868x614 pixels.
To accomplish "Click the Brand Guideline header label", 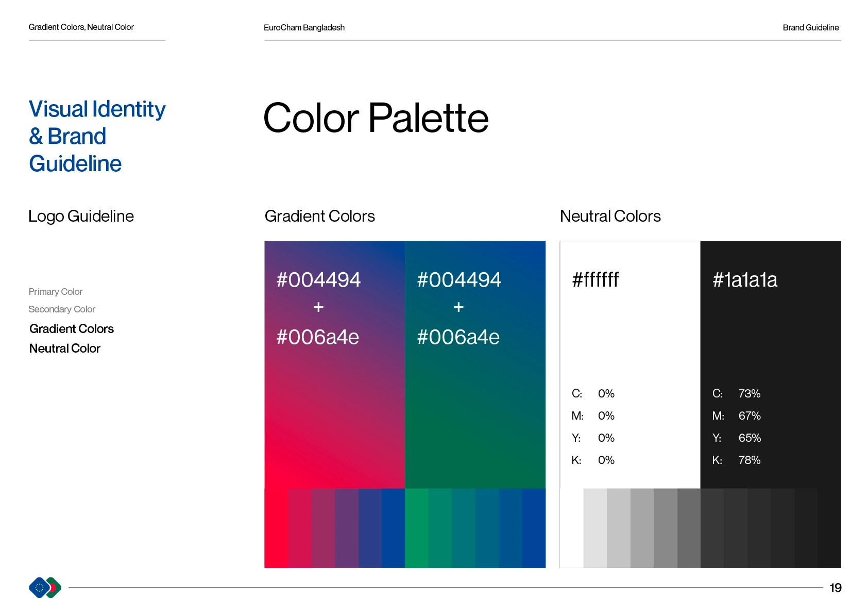I will [x=810, y=28].
